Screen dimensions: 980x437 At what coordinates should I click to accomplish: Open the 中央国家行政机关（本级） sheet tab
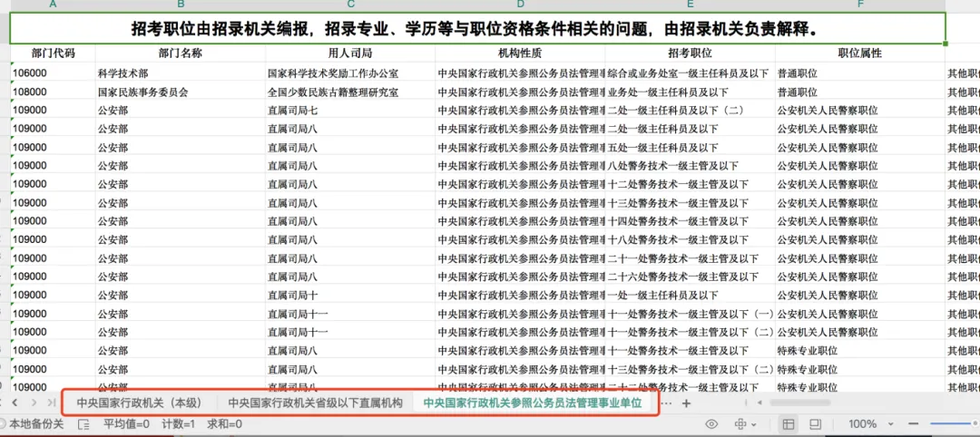(140, 403)
